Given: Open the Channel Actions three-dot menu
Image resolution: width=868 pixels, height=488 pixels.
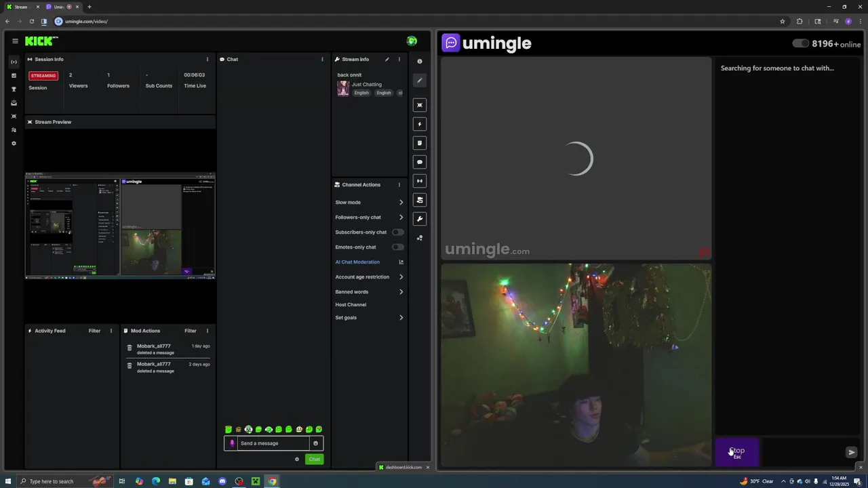Looking at the screenshot, I should [399, 184].
